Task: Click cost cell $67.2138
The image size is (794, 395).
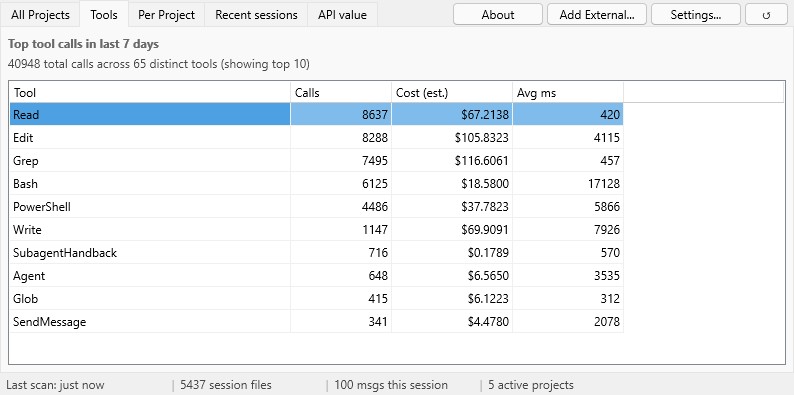Action: (x=485, y=114)
